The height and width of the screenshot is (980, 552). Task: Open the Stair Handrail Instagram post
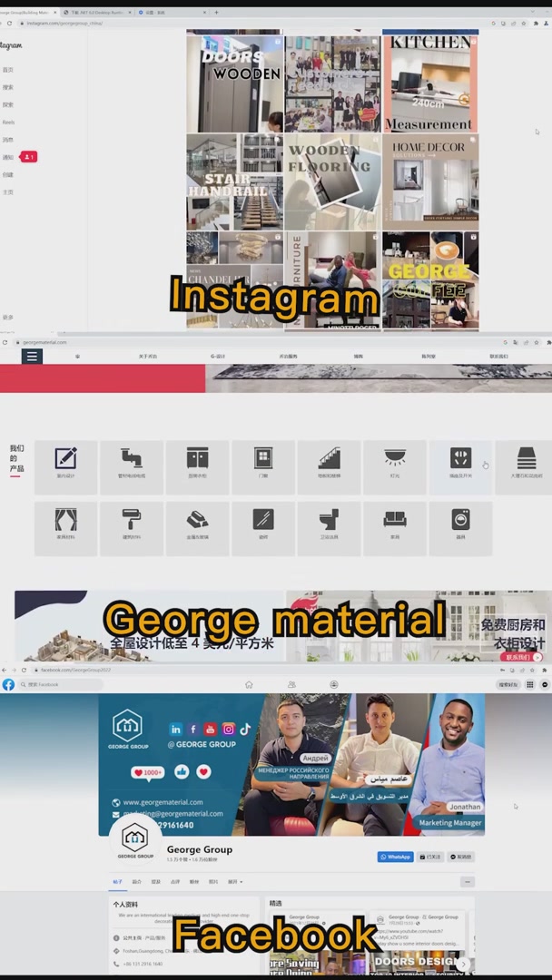pyautogui.click(x=235, y=181)
